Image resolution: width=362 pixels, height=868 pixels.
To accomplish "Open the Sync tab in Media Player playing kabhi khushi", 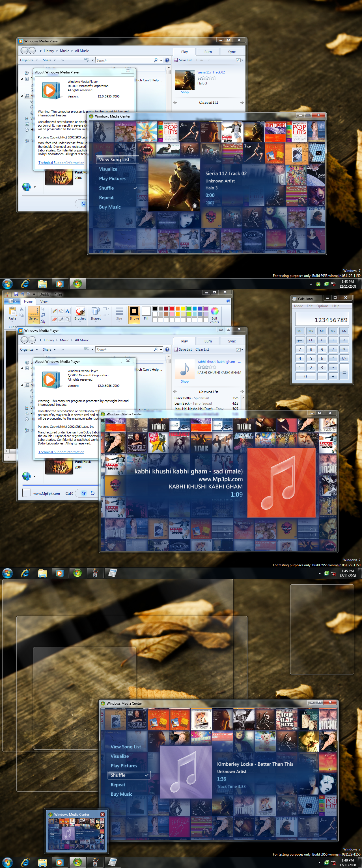I will (232, 341).
